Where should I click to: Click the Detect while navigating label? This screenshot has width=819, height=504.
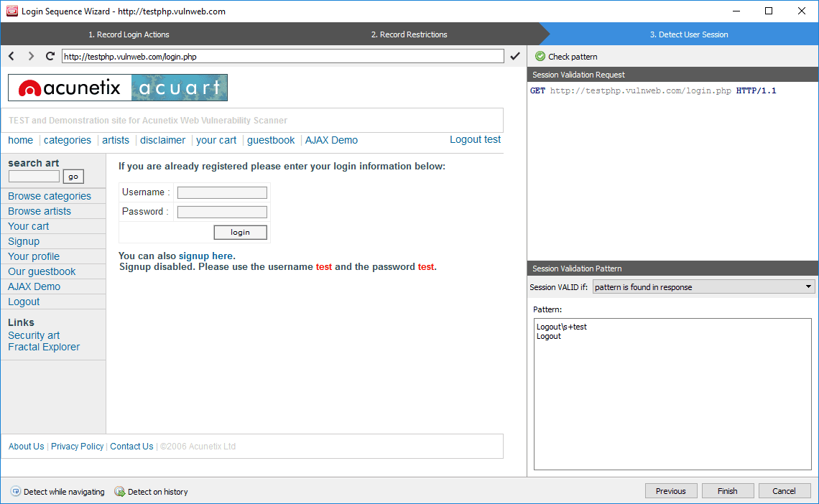coord(64,492)
